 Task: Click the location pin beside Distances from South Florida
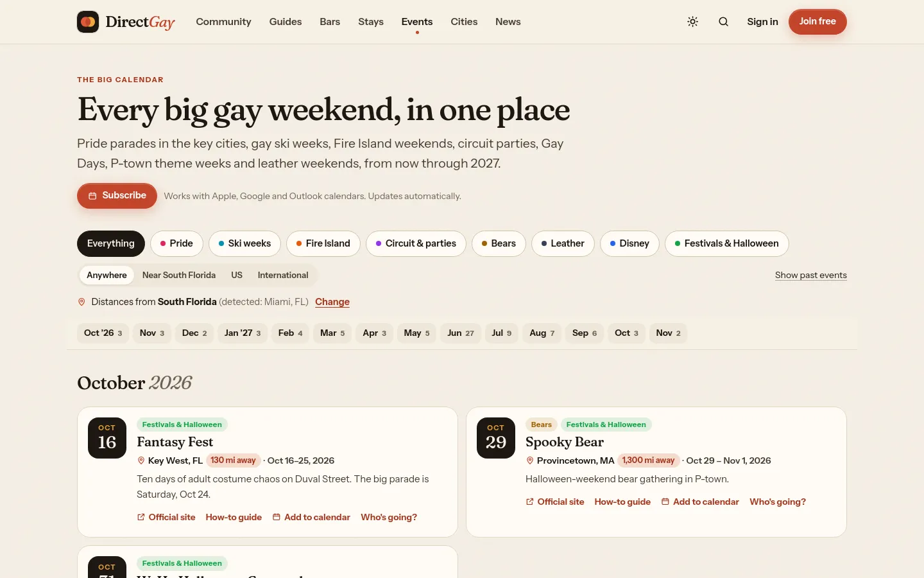tap(81, 302)
